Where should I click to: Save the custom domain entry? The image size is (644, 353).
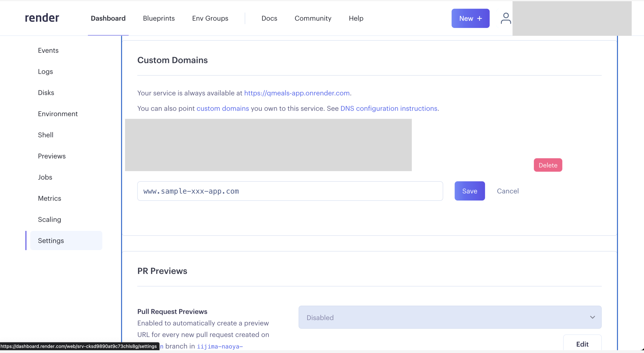[x=469, y=191]
